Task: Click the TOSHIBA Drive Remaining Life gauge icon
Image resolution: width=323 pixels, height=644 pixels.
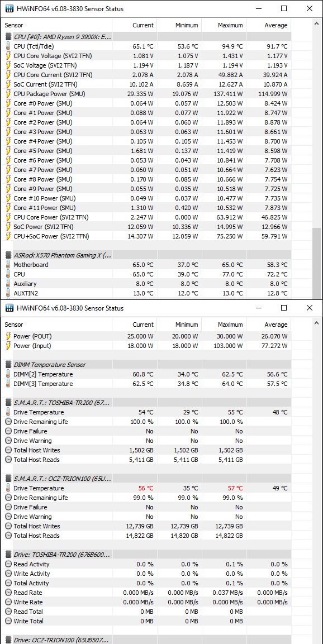Action: pos(8,422)
